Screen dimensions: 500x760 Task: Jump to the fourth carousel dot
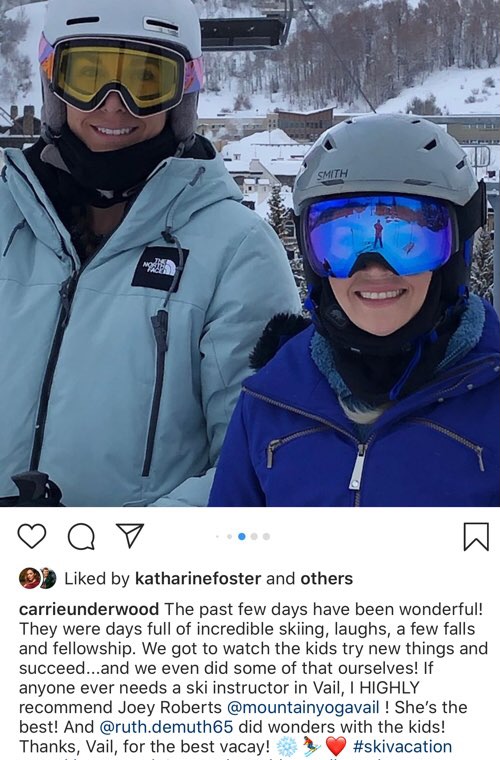[x=254, y=537]
